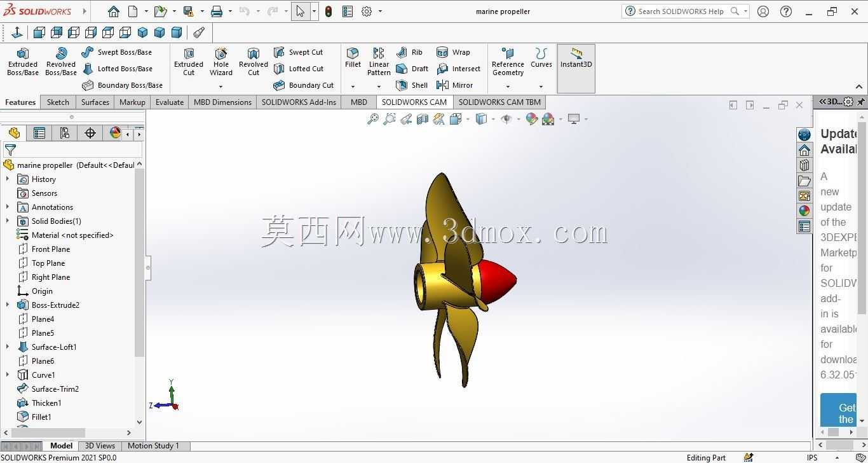Choose Boundary Boss/Base feature
The image size is (868, 463).
(122, 85)
